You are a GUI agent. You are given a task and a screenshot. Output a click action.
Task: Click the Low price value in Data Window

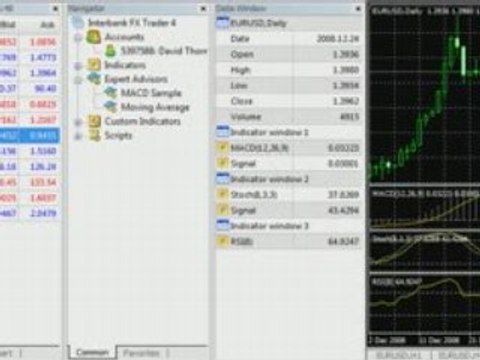coord(346,86)
